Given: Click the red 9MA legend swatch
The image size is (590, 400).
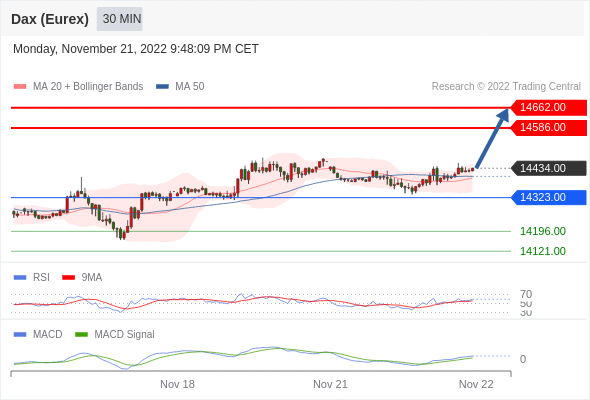Looking at the screenshot, I should point(68,278).
